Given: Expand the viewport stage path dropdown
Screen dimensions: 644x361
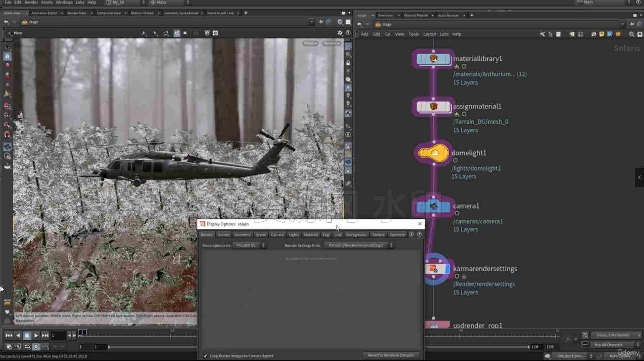Looking at the screenshot, I should [311, 22].
